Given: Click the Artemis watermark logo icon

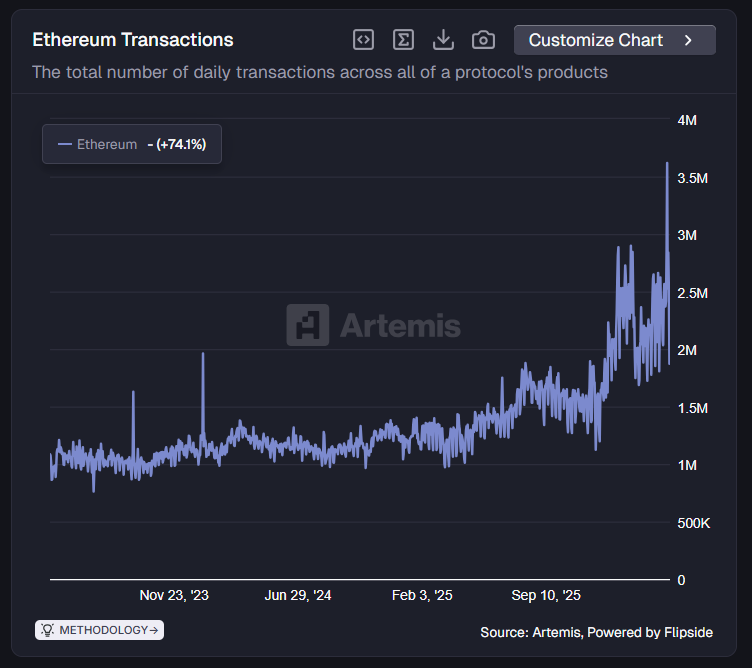Looking at the screenshot, I should point(307,325).
